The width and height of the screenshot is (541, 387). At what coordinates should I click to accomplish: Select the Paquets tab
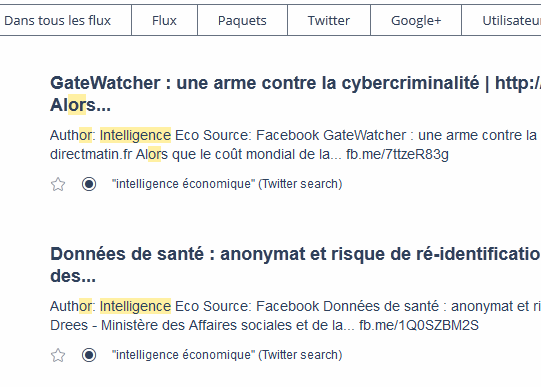[x=242, y=20]
